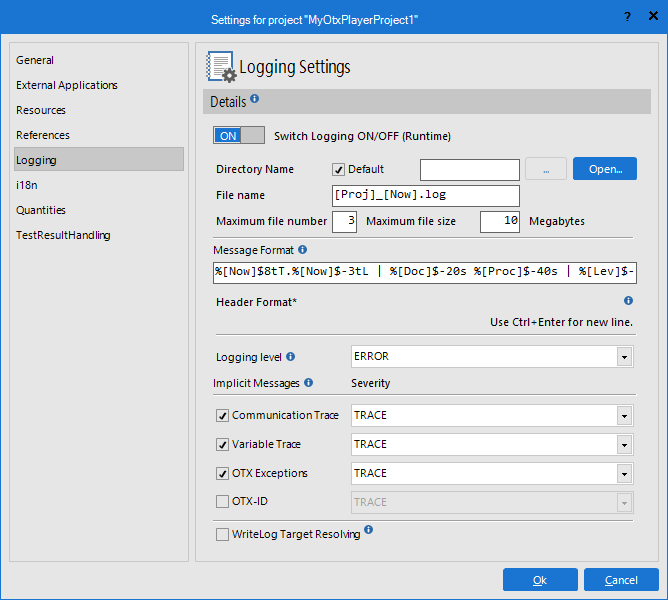Enable the OTX-ID checkbox
This screenshot has width=668, height=600.
(222, 502)
